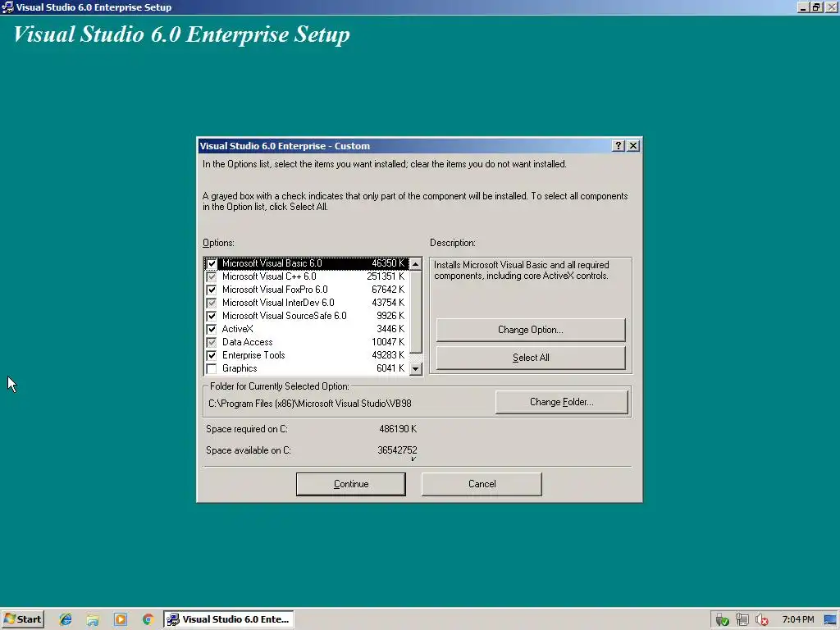Viewport: 840px width, 630px height.
Task: Select the Microsoft Visual SourceSafe 6.0 label
Action: (285, 316)
